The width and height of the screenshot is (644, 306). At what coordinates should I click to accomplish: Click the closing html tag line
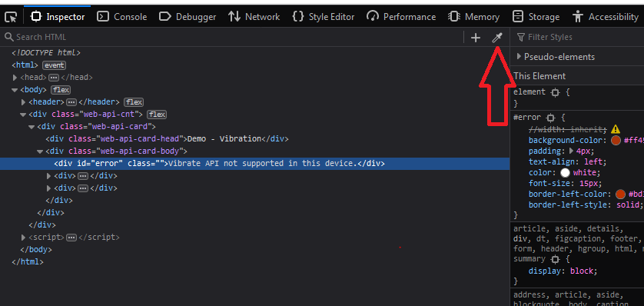point(28,261)
